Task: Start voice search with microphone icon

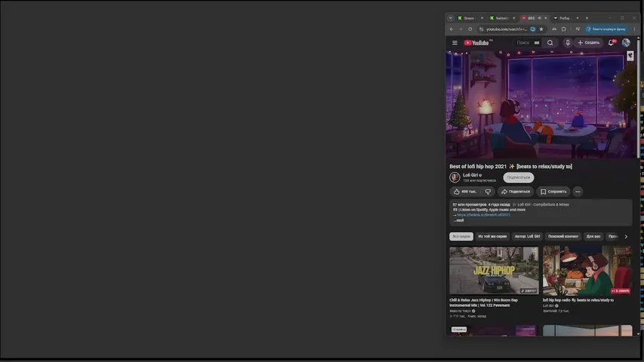Action: [568, 43]
